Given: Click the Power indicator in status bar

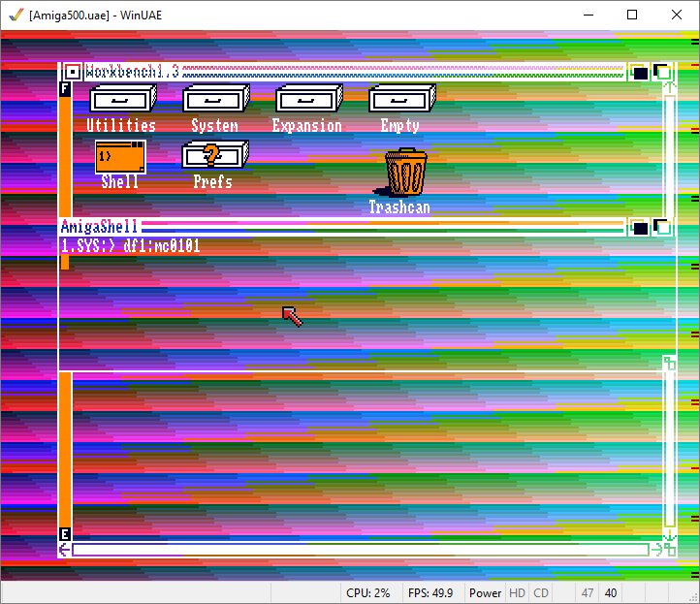Looking at the screenshot, I should pyautogui.click(x=486, y=592).
